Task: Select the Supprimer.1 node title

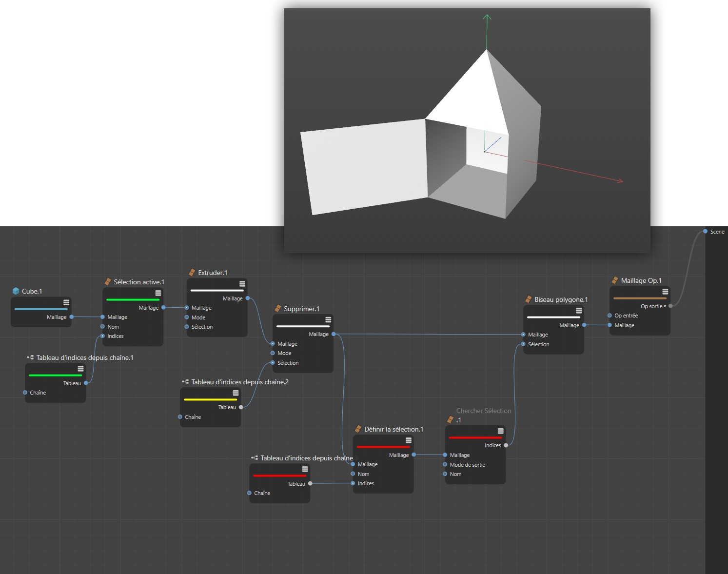Action: pyautogui.click(x=301, y=309)
